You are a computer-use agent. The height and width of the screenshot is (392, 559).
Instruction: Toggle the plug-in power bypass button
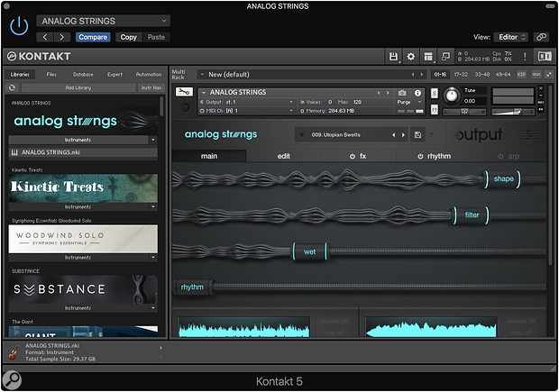click(19, 26)
